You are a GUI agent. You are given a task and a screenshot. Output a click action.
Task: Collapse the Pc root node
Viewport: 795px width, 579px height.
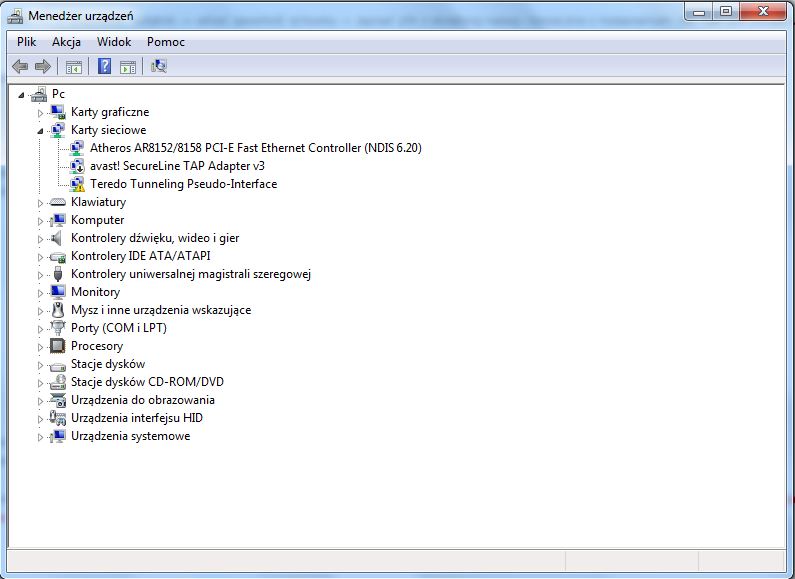click(21, 95)
